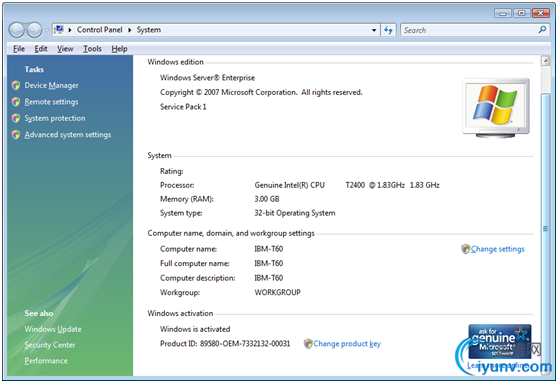Maximize the System window

click(x=521, y=13)
